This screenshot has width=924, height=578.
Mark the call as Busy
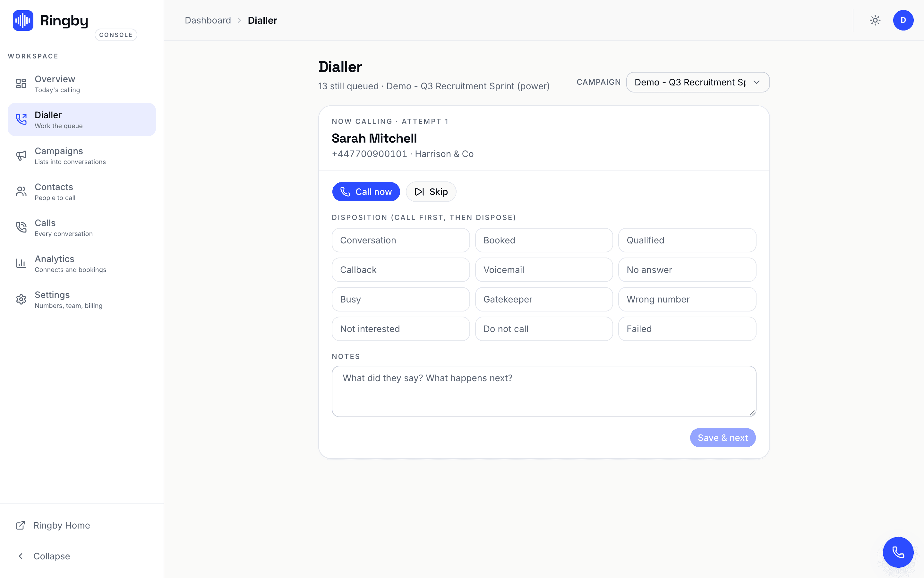coord(400,299)
